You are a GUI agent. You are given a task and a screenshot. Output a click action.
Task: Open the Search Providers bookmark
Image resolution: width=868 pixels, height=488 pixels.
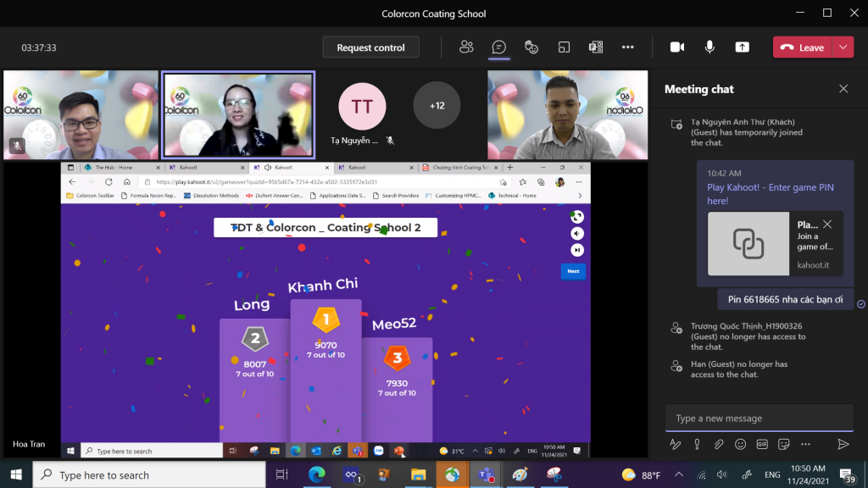click(395, 196)
